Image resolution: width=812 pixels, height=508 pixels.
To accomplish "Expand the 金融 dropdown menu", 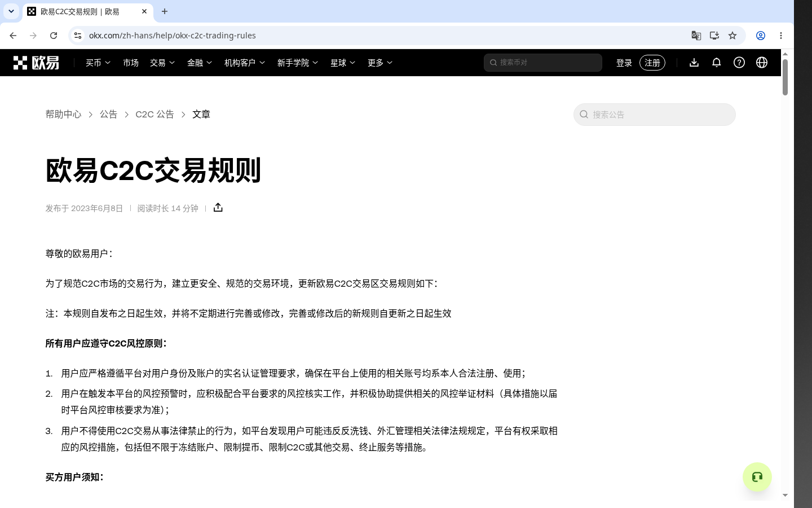I will (200, 63).
